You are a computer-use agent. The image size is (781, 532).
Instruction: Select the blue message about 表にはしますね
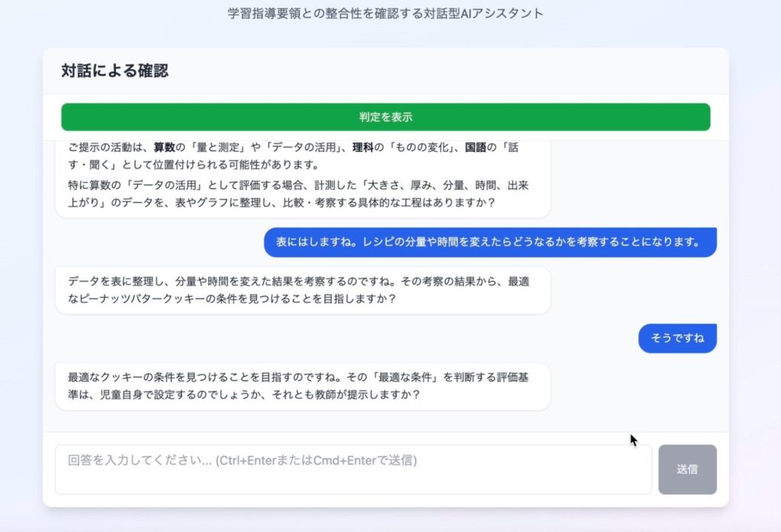click(489, 242)
